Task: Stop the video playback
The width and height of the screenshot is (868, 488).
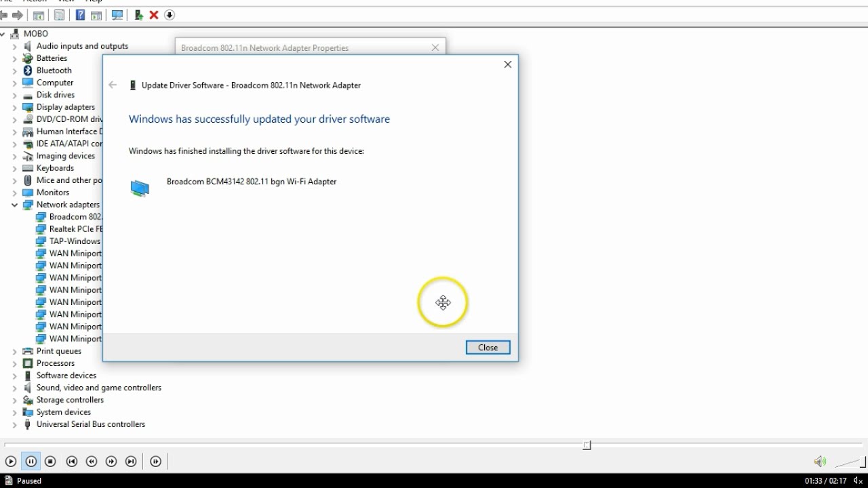Action: [50, 462]
